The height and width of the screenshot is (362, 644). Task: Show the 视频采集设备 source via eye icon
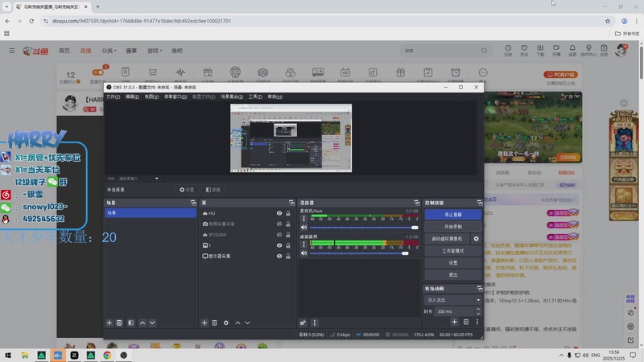click(279, 224)
